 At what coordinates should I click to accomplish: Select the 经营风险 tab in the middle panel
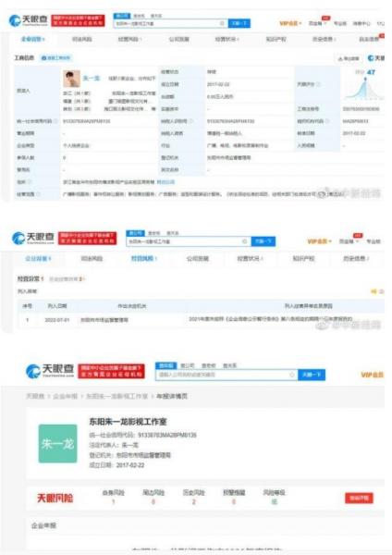coord(143,258)
